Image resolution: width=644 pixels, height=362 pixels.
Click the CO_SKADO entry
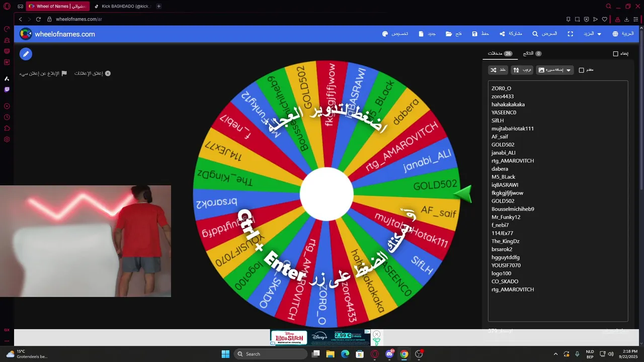505,282
